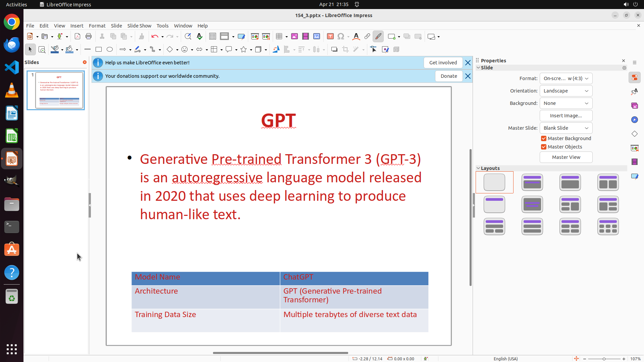Select the Rectangle shape tool
The width and height of the screenshot is (644, 362).
coord(99,50)
